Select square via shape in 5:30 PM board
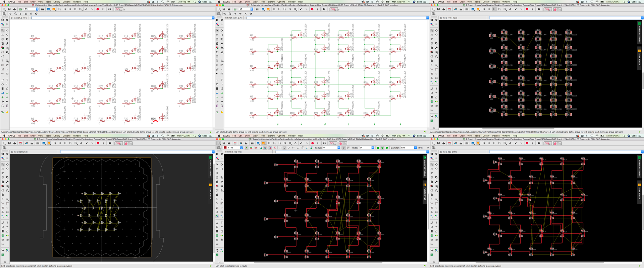Screen dimensions: 644x268 pyautogui.click(x=378, y=148)
